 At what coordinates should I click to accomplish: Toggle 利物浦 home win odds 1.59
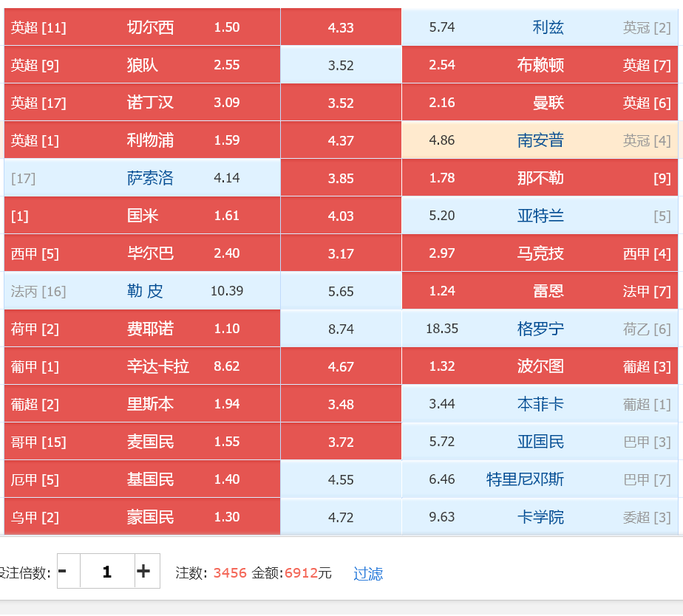[142, 140]
